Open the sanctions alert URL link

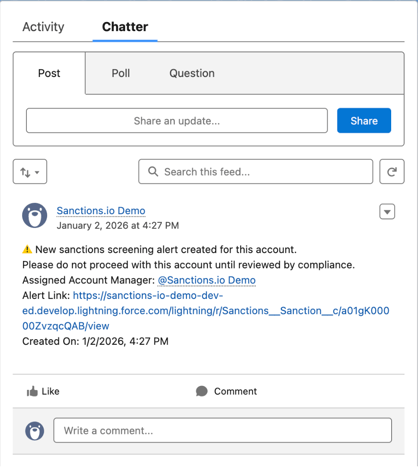206,311
